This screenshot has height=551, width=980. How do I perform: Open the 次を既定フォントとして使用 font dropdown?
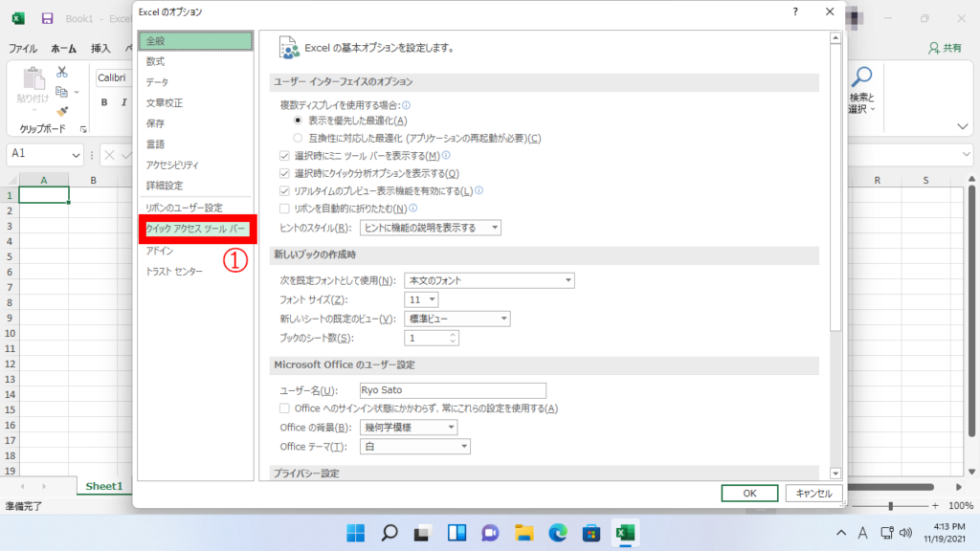click(x=488, y=280)
